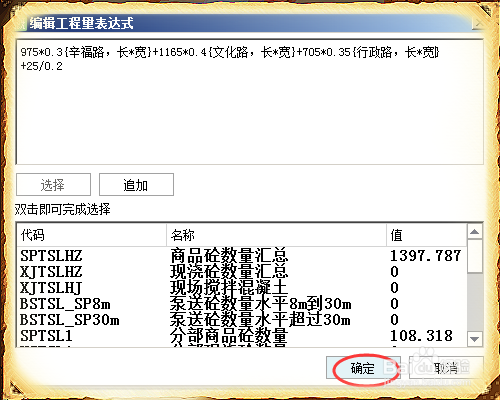Select the BSTSL_SP30m row code
The image size is (500, 400).
69,320
